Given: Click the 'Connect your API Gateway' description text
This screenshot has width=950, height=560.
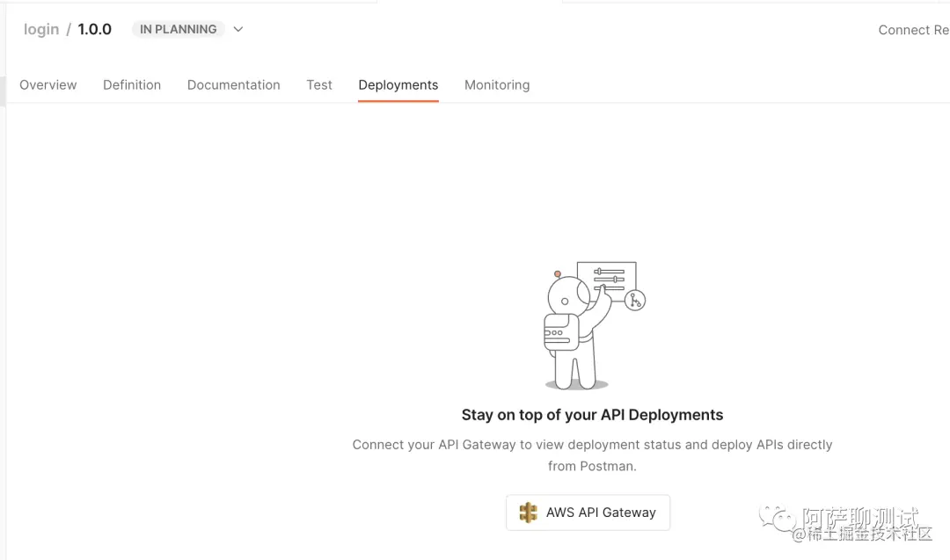Looking at the screenshot, I should (x=592, y=455).
